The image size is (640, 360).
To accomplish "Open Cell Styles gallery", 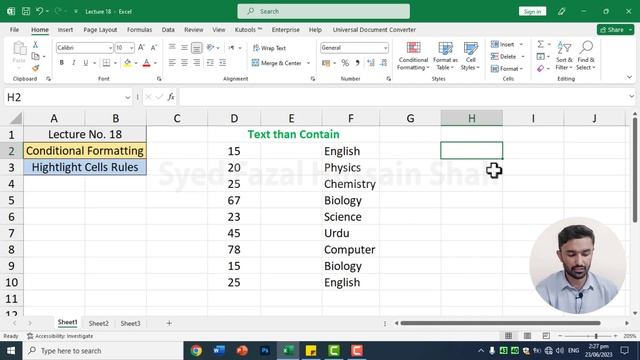I will (x=471, y=56).
